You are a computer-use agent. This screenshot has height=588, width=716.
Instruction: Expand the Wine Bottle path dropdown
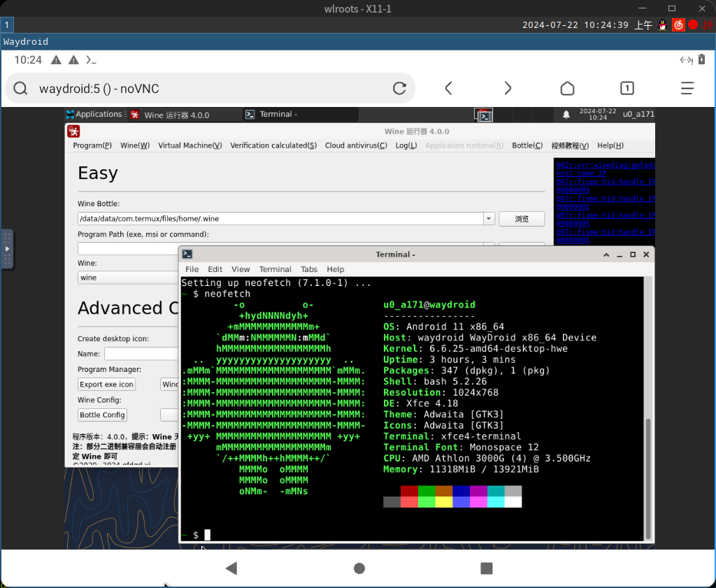pos(489,219)
